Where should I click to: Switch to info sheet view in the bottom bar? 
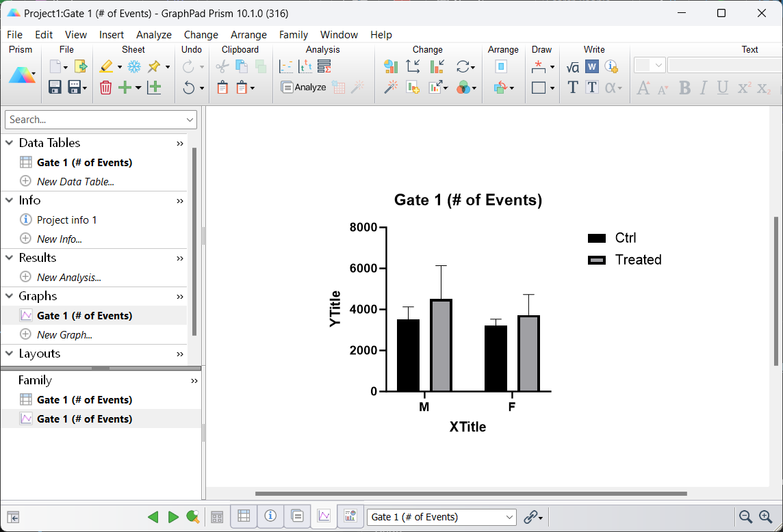coord(270,516)
